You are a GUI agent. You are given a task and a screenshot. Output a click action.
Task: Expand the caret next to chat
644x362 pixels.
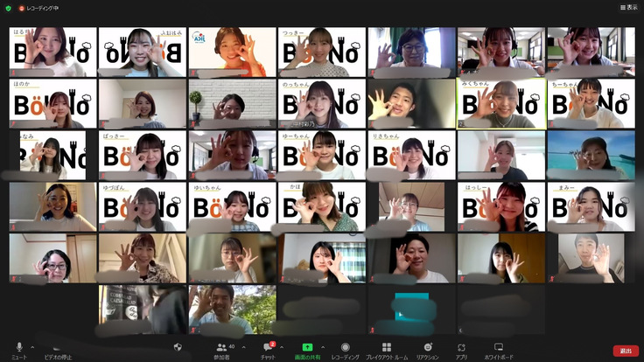pos(282,346)
